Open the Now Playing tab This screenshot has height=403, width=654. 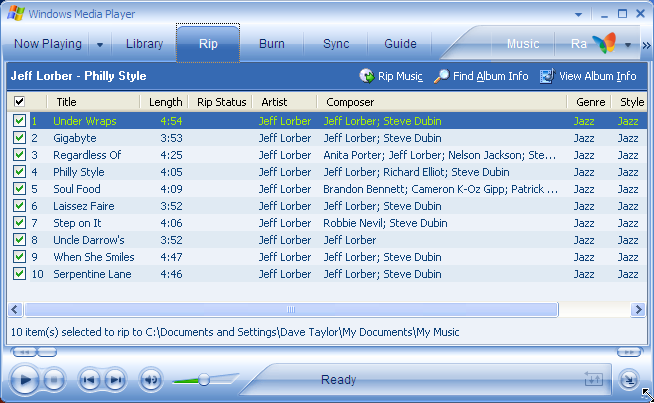coord(48,43)
